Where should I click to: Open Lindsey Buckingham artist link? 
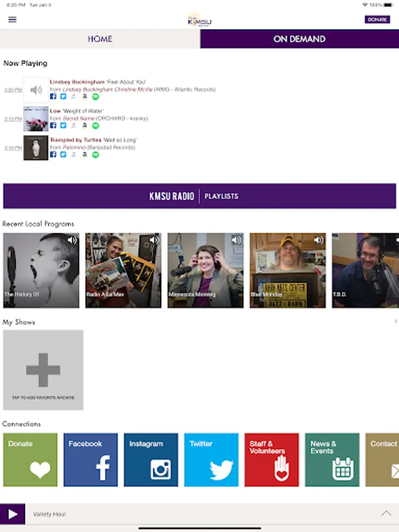coord(77,82)
